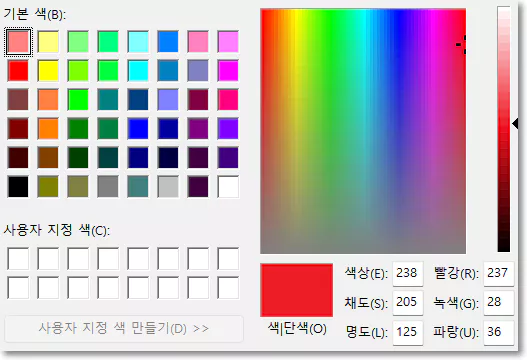Image resolution: width=527 pixels, height=360 pixels.
Task: Choose the grayish periwinkle swatch left of magenta
Action: pyautogui.click(x=198, y=71)
